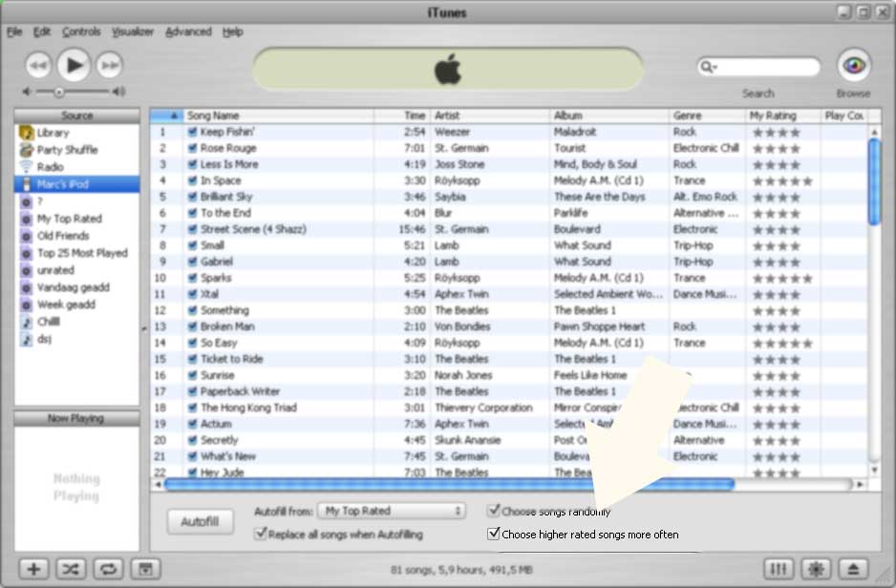Open the Vandaag geadd playlist
896x588 pixels.
pos(76,287)
